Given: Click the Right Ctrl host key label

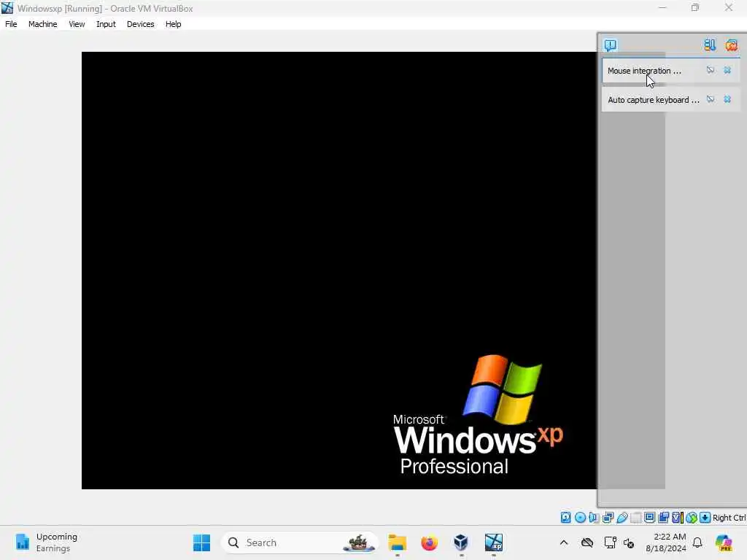Looking at the screenshot, I should [x=729, y=518].
